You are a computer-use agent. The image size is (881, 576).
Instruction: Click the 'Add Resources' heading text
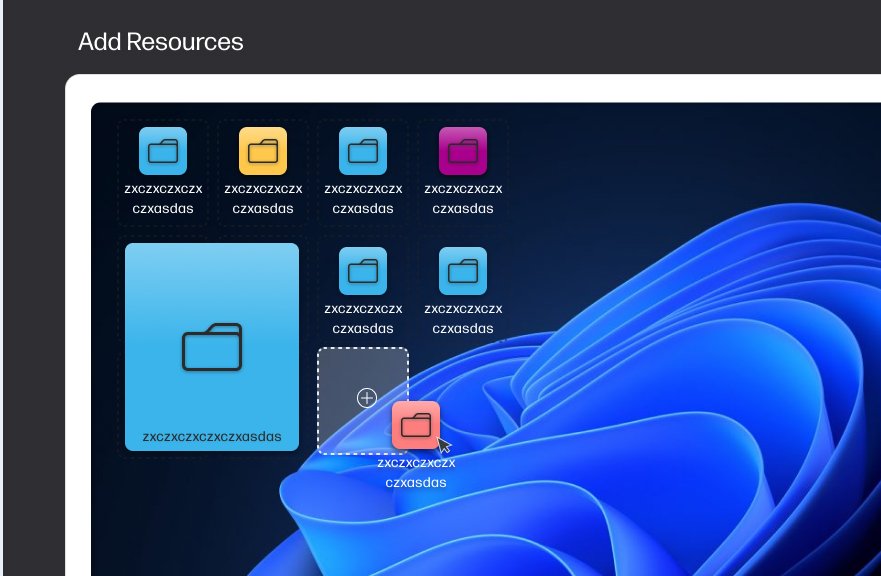pyautogui.click(x=161, y=42)
